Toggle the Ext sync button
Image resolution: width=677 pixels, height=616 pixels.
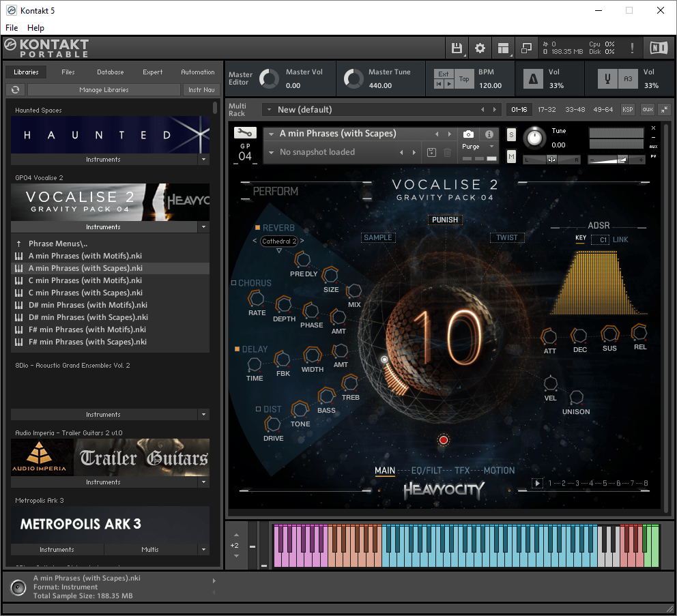pos(444,74)
